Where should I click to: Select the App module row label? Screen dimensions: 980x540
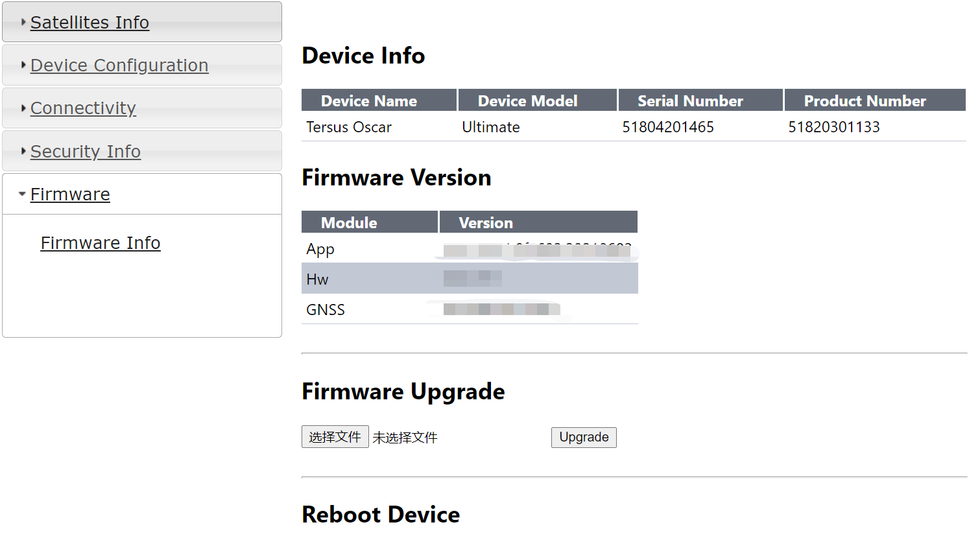[x=320, y=250]
